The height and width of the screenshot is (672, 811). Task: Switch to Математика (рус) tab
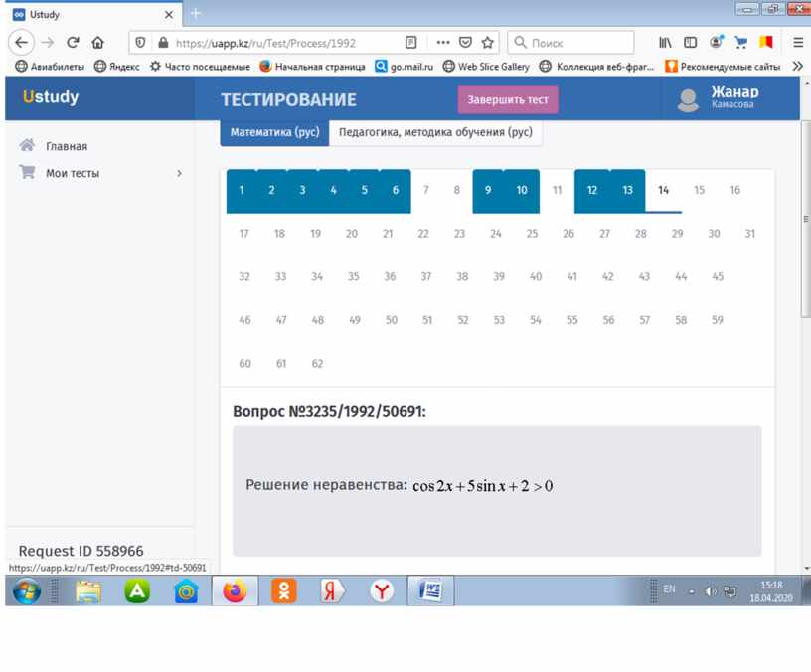[x=274, y=132]
